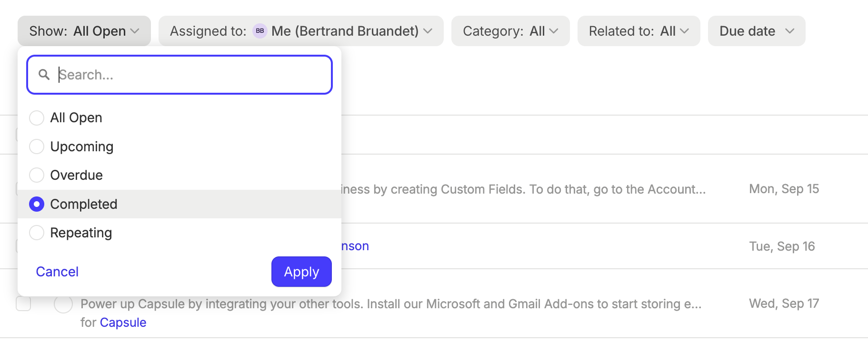Click the magnifying glass search icon
The height and width of the screenshot is (352, 868).
coord(44,75)
